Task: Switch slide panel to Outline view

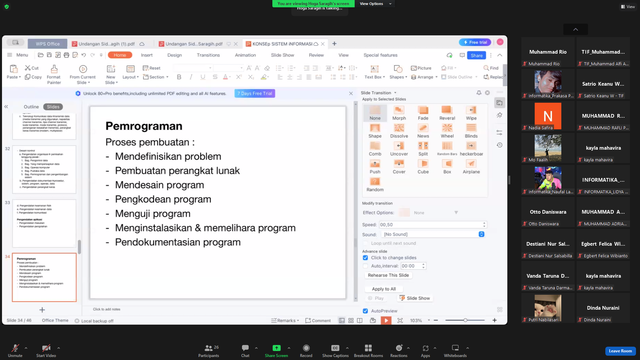Action: click(x=31, y=107)
